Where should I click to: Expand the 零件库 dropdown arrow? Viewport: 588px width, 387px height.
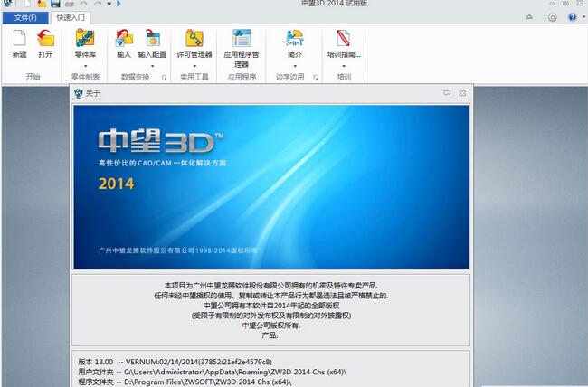(86, 66)
